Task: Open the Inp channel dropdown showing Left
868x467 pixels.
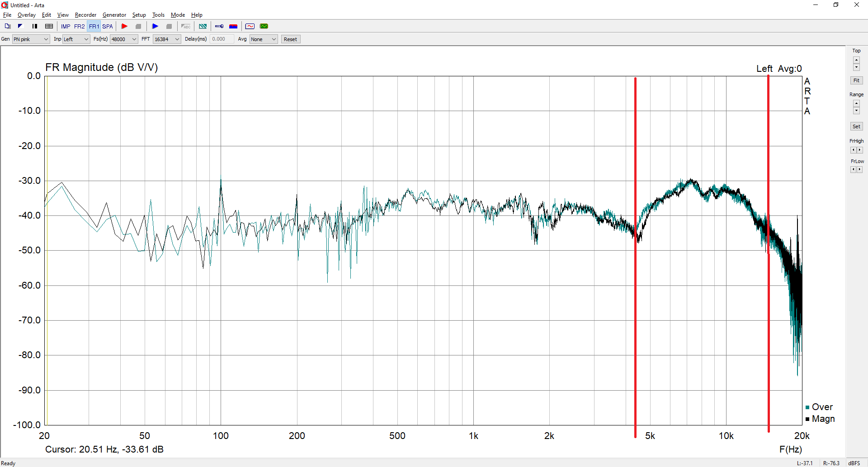Action: click(76, 39)
